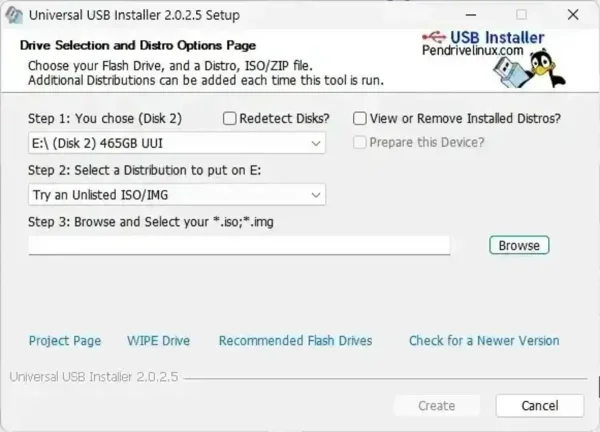
Task: Click 'Step 3: Browse and Select' label
Action: tap(151, 222)
